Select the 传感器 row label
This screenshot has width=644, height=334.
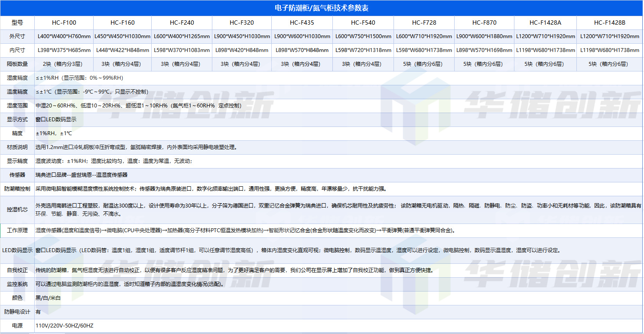(x=17, y=175)
